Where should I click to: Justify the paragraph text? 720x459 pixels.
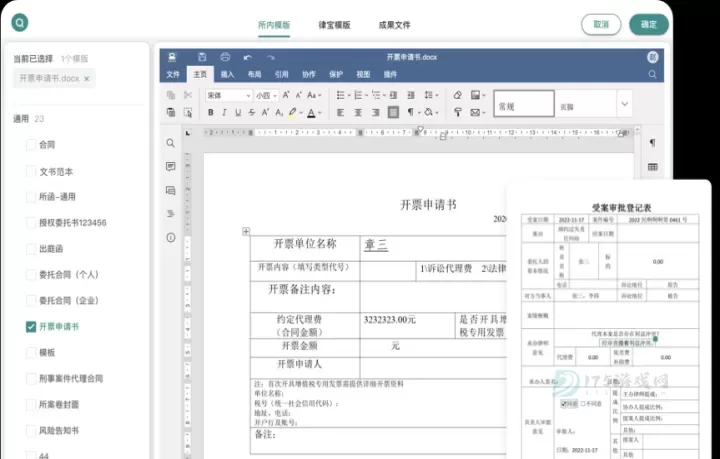(394, 112)
